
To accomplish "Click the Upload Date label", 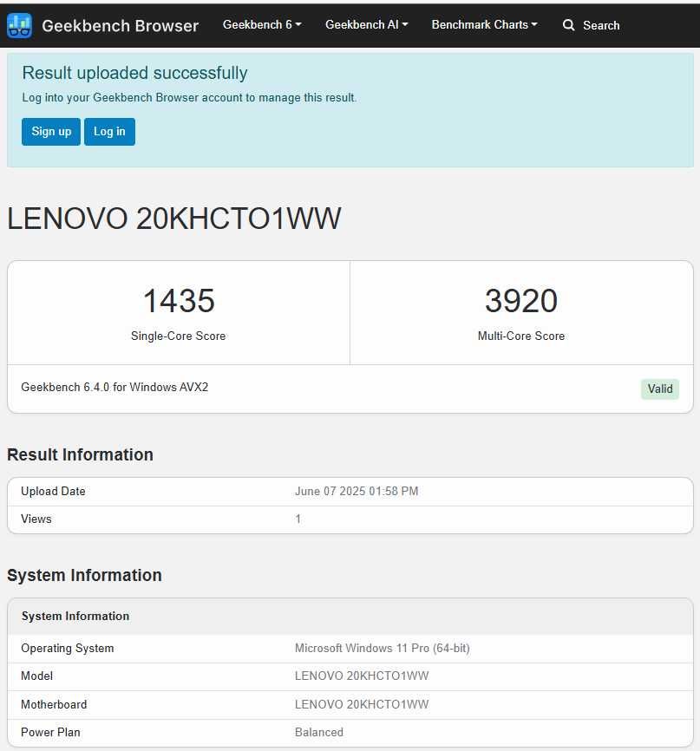I will [x=53, y=491].
